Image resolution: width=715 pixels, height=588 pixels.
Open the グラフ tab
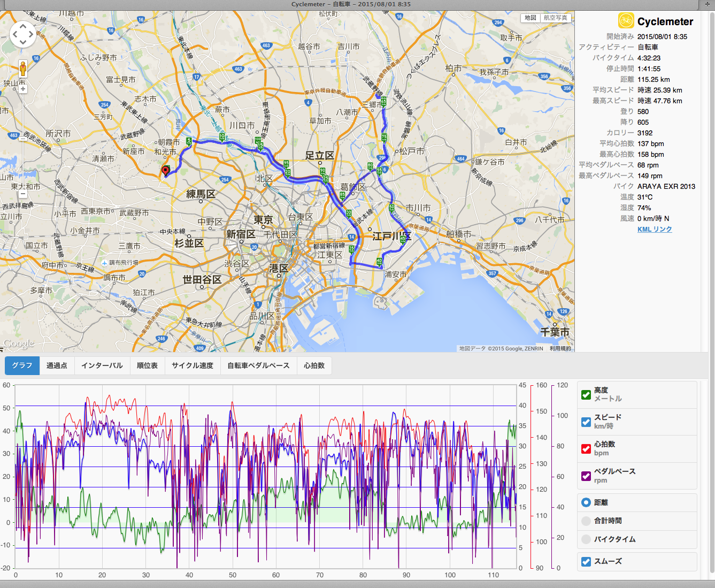coord(22,365)
